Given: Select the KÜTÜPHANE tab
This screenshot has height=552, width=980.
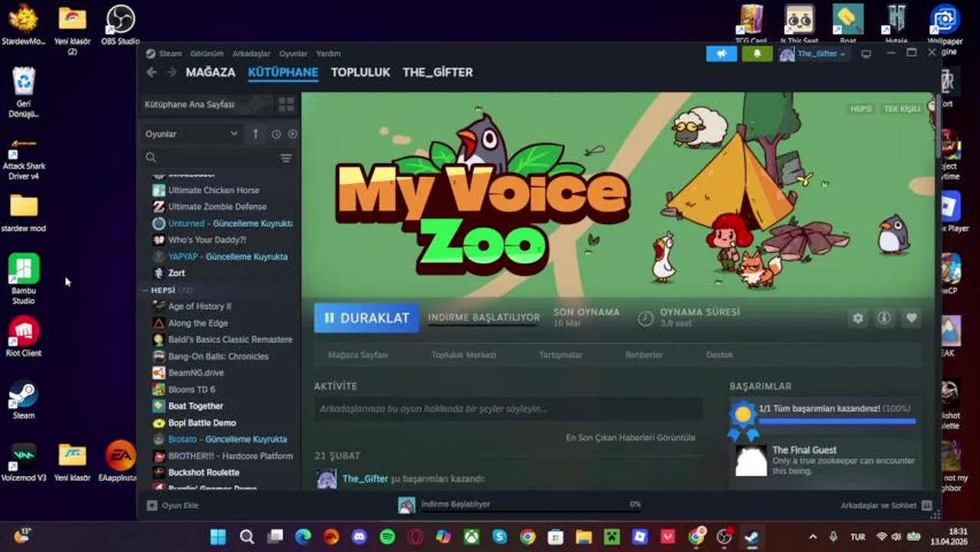Looking at the screenshot, I should coord(283,72).
